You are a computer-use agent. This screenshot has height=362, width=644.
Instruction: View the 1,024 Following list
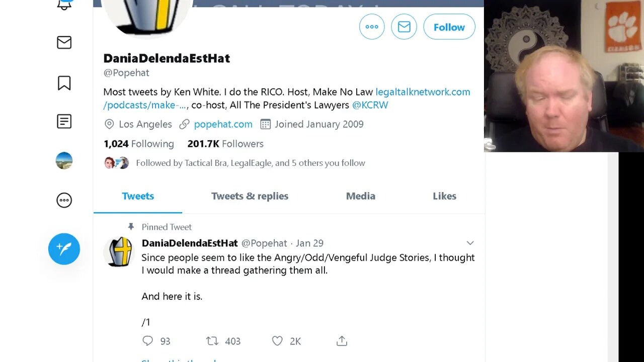[x=138, y=144]
